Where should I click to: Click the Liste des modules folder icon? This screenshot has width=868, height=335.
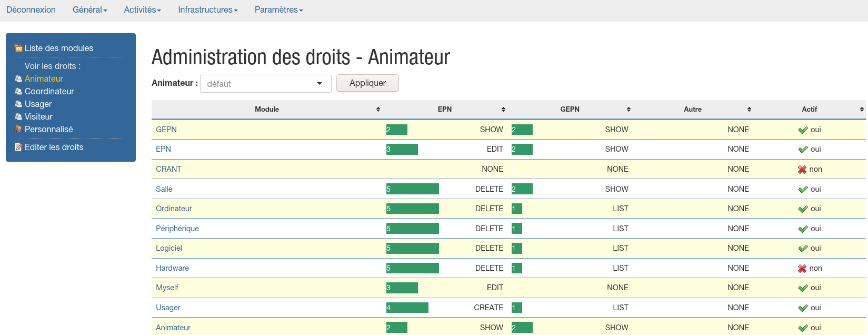[x=18, y=48]
